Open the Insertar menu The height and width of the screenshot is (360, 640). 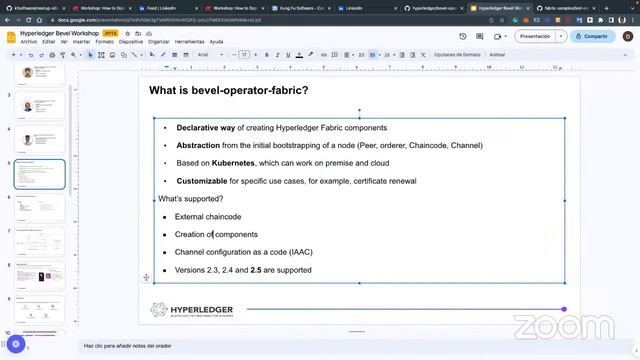[81, 42]
